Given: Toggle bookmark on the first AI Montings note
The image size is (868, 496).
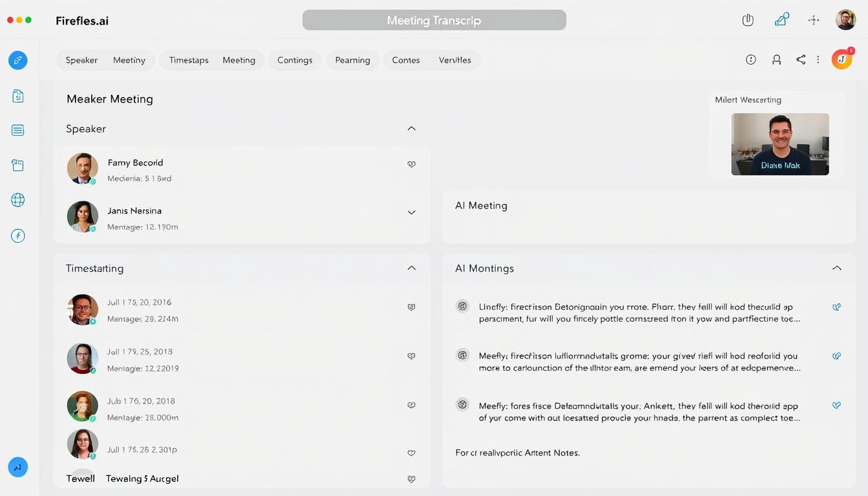Looking at the screenshot, I should 837,307.
